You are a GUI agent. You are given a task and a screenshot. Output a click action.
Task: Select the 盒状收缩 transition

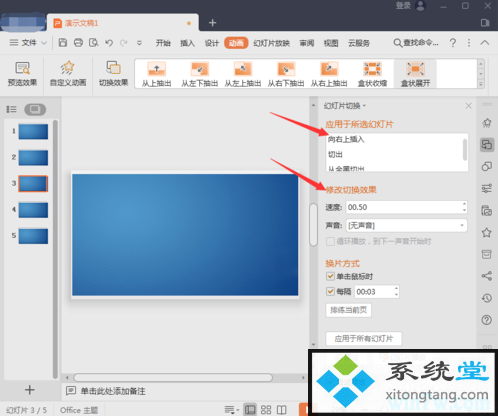(372, 75)
